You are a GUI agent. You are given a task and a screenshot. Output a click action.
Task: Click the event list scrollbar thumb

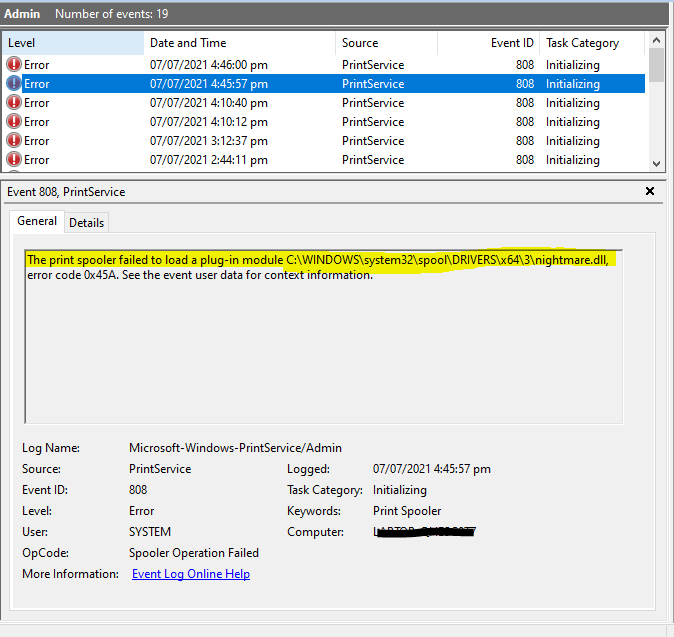click(656, 65)
